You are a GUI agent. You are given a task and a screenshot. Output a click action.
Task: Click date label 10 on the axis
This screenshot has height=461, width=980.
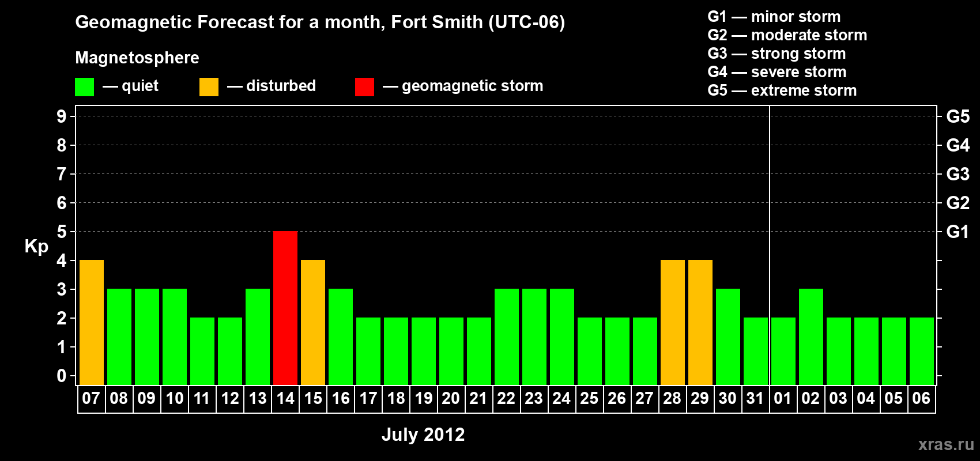pyautogui.click(x=174, y=398)
